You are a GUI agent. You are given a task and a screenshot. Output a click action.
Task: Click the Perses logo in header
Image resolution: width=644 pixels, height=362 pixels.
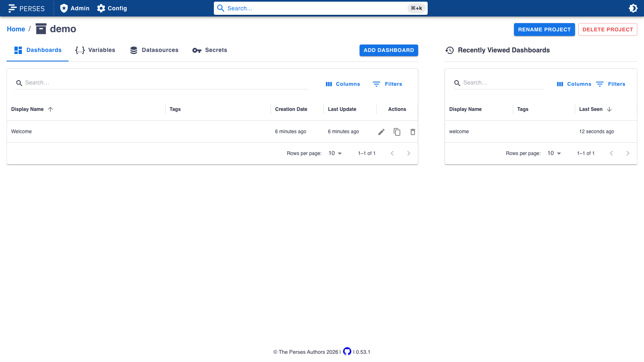pos(26,8)
